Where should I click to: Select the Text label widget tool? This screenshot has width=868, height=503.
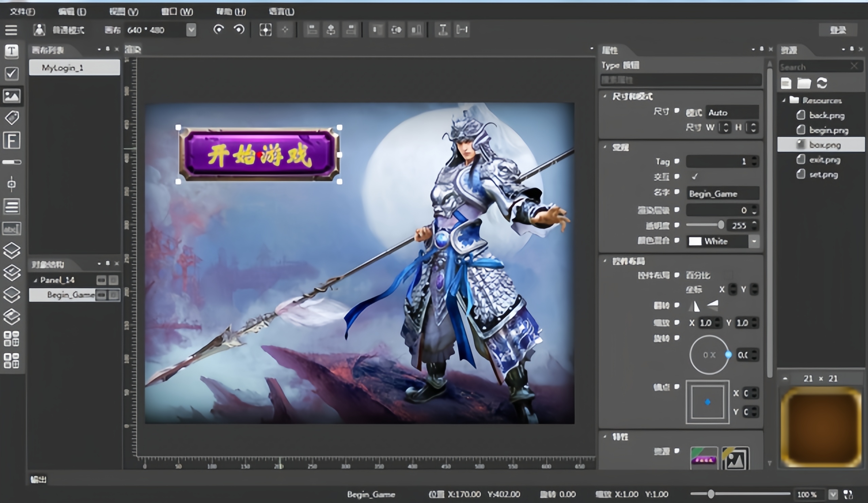click(11, 51)
